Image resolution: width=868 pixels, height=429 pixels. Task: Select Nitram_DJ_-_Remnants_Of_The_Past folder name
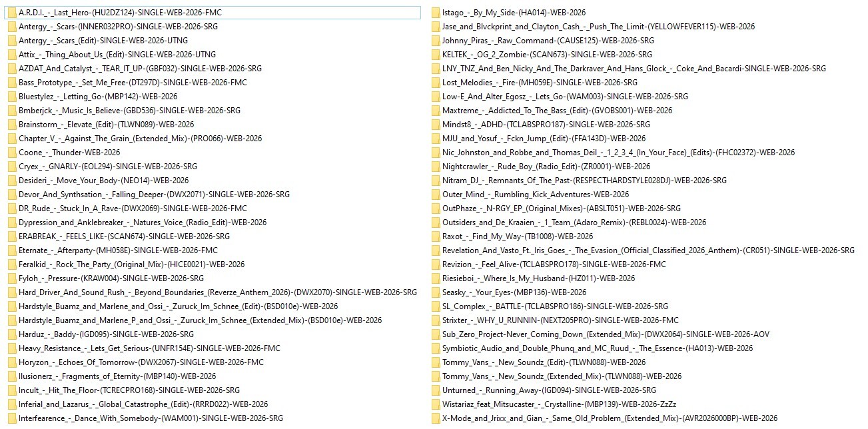[x=584, y=181]
